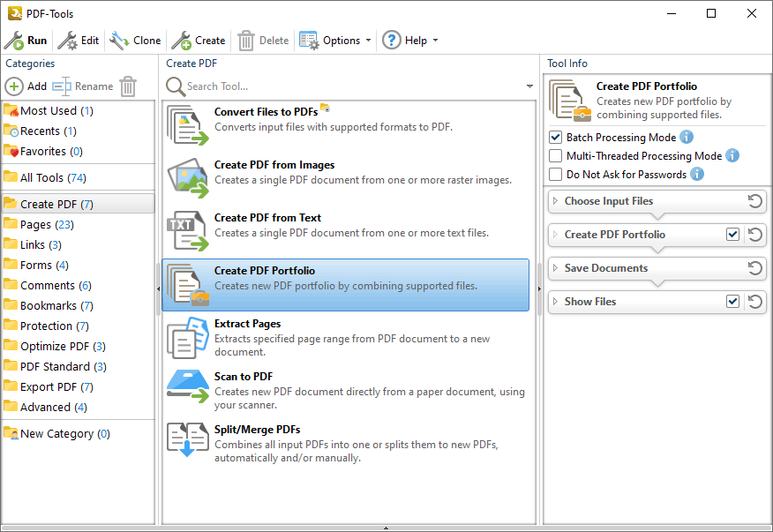Open the Help dropdown
Viewport: 773px width, 532px height.
point(410,41)
